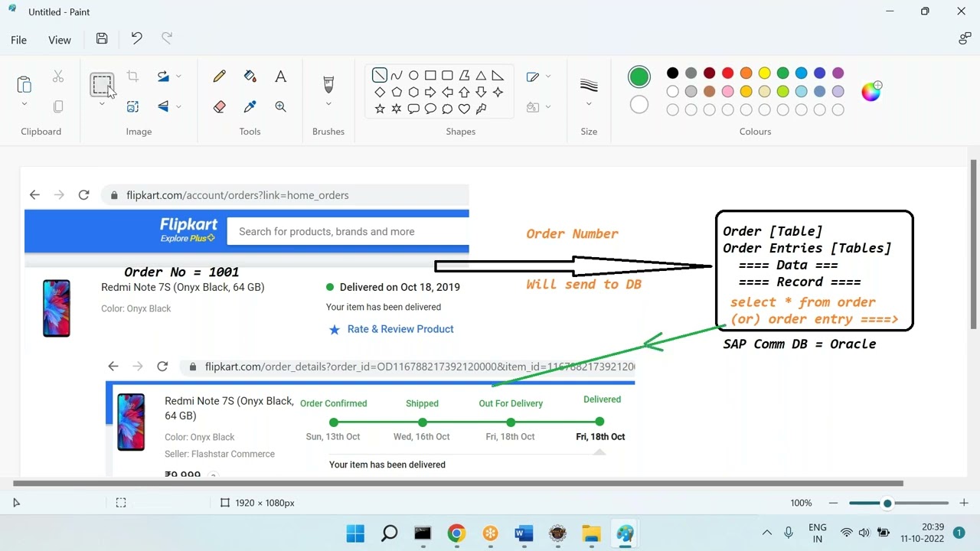Click the Flip icon

163,107
